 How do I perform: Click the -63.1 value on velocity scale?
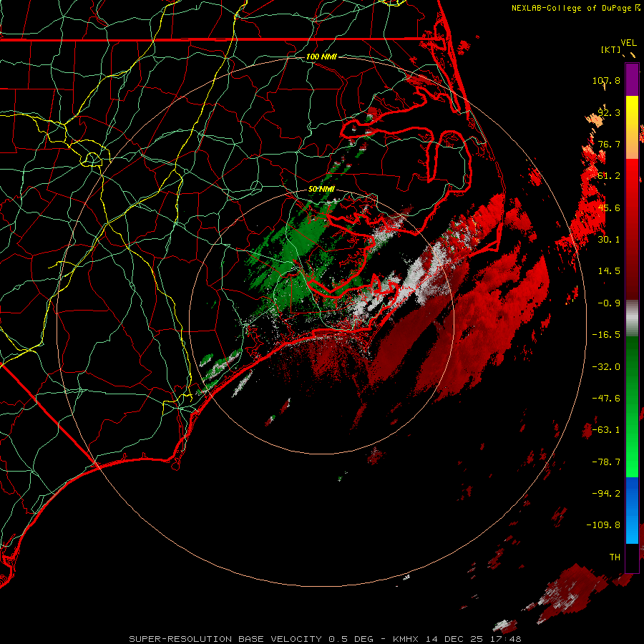[606, 429]
